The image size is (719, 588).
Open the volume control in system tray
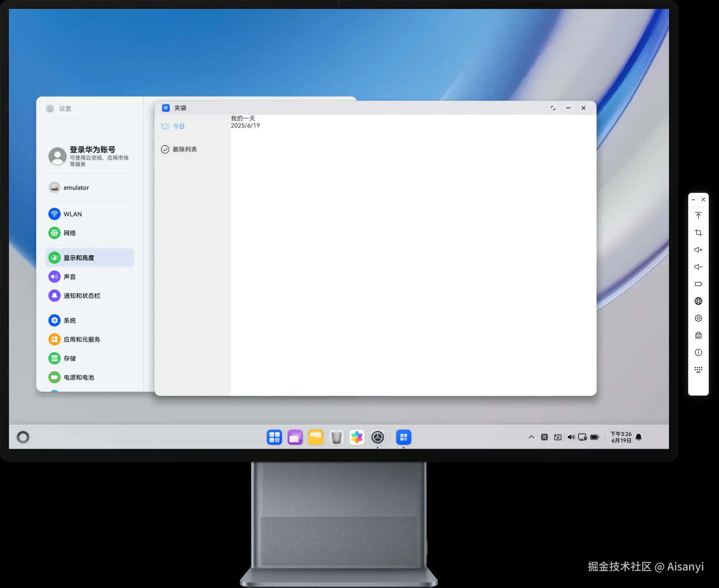click(x=571, y=437)
